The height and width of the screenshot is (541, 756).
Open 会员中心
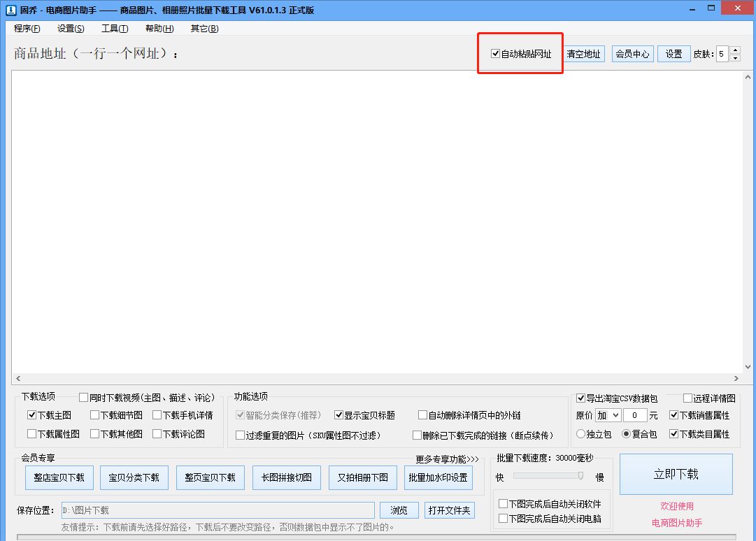pos(633,54)
